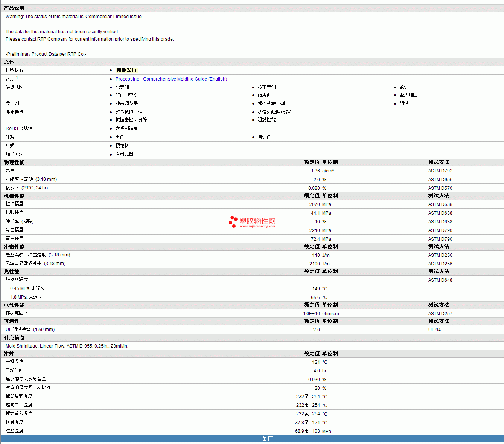Click the 物理性能 section header
504x444 pixels.
pos(14,162)
